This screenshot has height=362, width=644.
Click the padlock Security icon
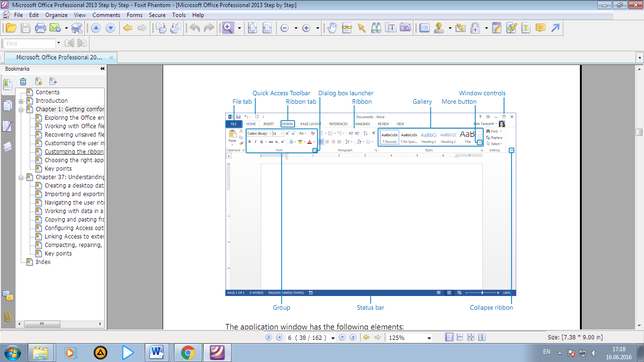click(x=475, y=28)
